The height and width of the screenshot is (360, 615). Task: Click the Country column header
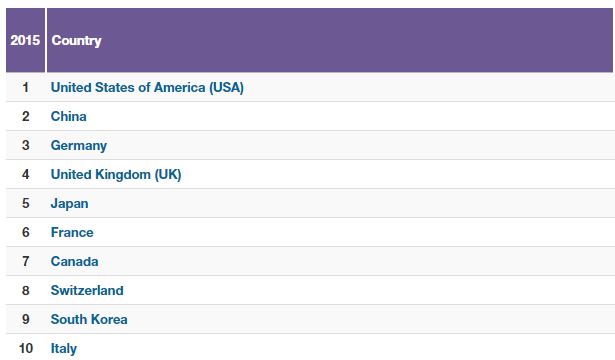330,40
